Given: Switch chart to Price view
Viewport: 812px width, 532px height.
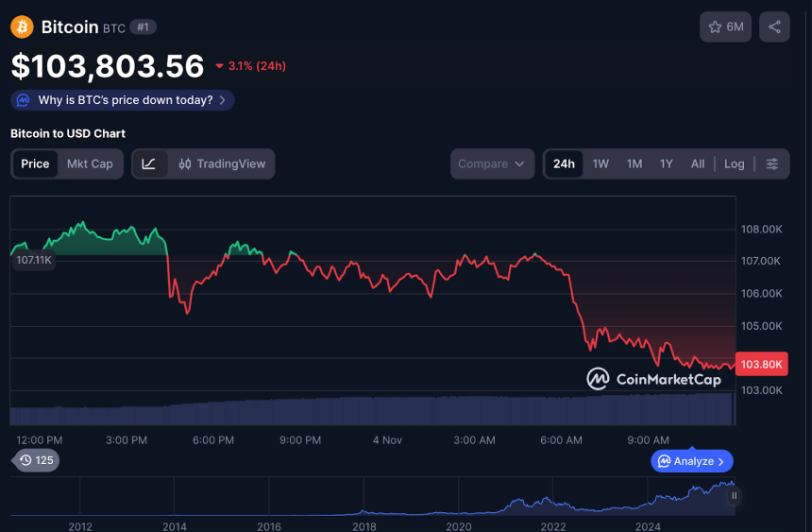Looking at the screenshot, I should click(35, 163).
